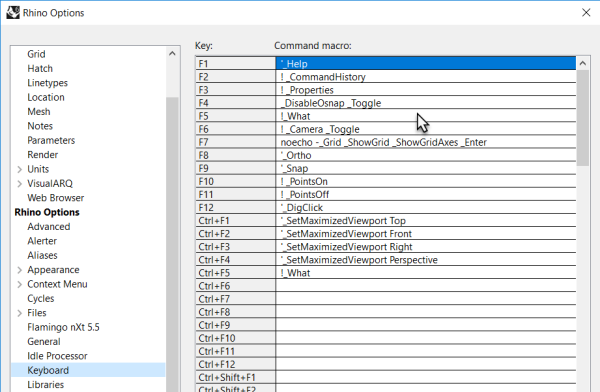Click the macro list scroll-up arrow
The height and width of the screenshot is (392, 600).
coord(583,64)
